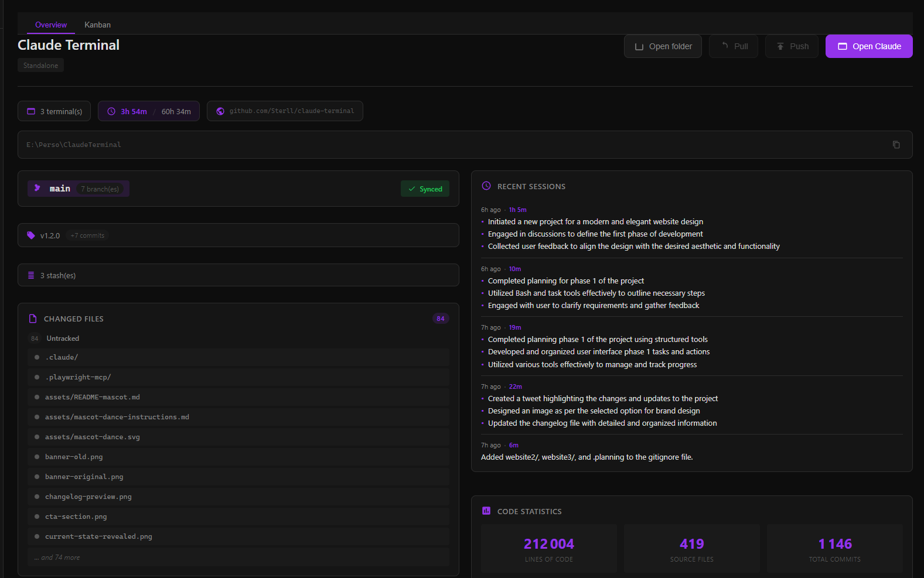This screenshot has width=924, height=578.
Task: Click the terminal window icon beside 3 terminal(s)
Action: pyautogui.click(x=31, y=111)
